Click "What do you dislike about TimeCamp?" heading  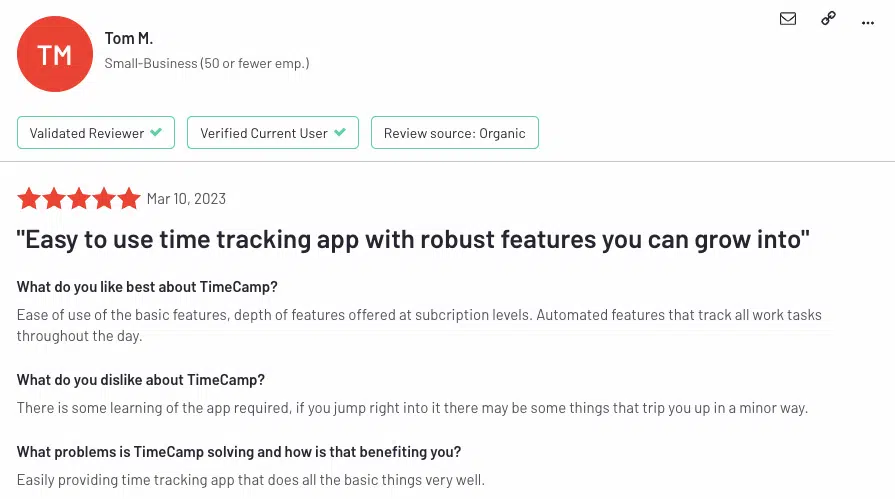tap(140, 380)
